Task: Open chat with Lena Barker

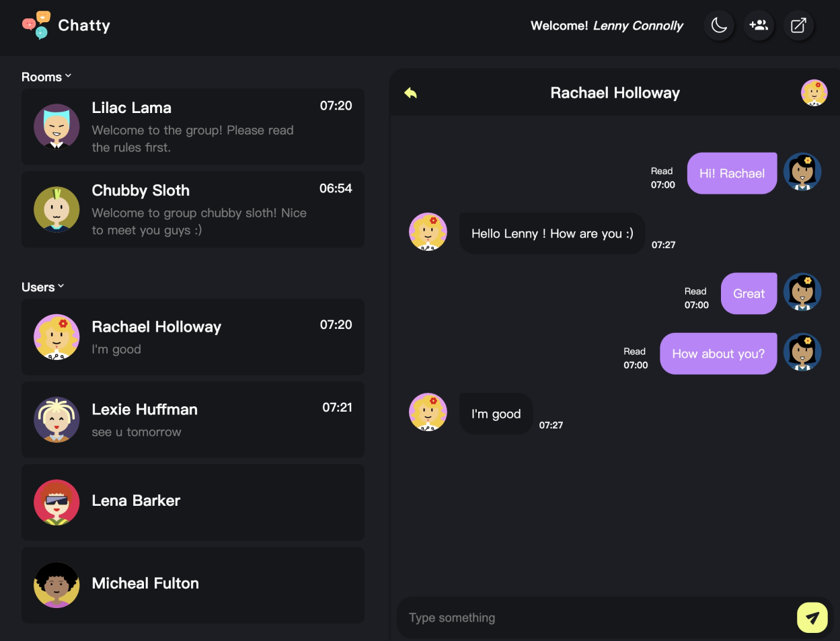Action: pyautogui.click(x=193, y=502)
